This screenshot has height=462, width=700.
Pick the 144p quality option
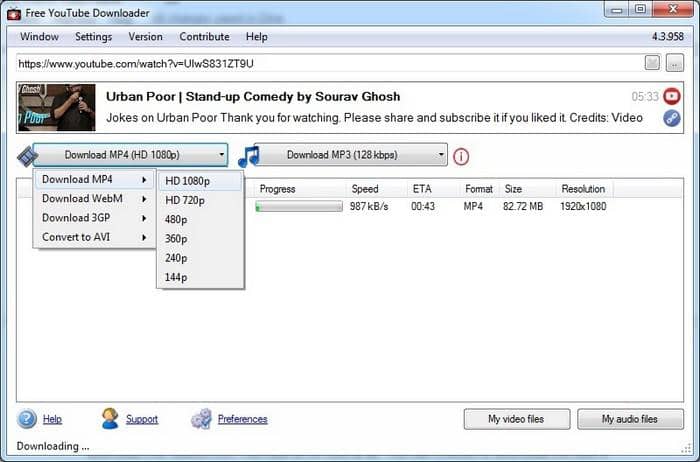coord(200,277)
